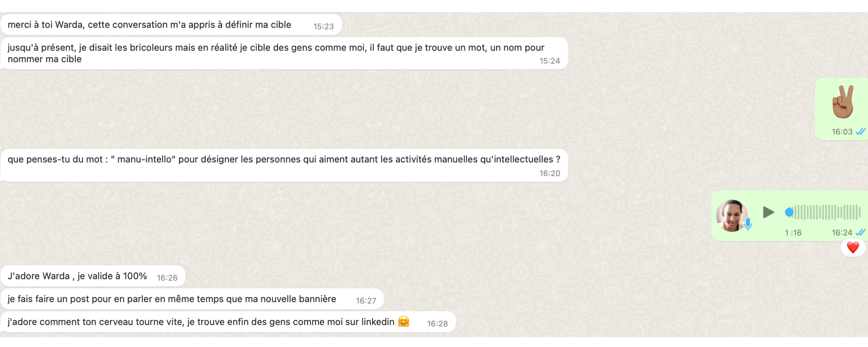Select the 'J'adore Warda, je valide' message

tap(93, 276)
